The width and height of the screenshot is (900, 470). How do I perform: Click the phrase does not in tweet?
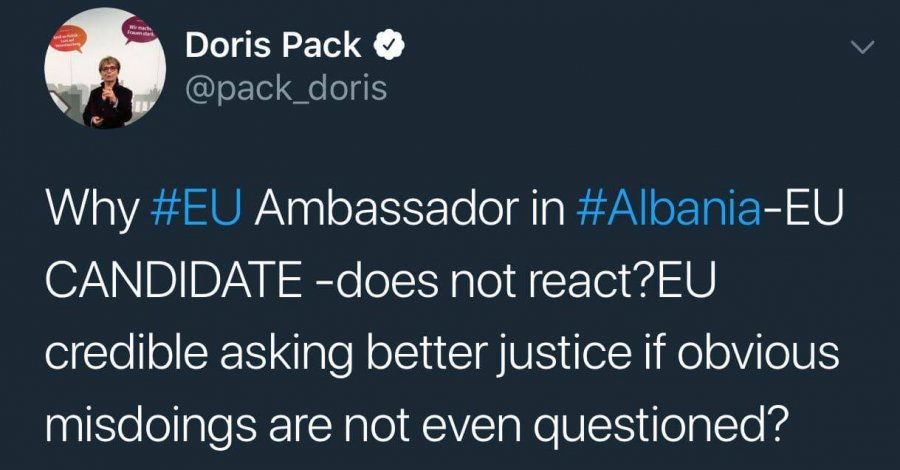(x=404, y=282)
